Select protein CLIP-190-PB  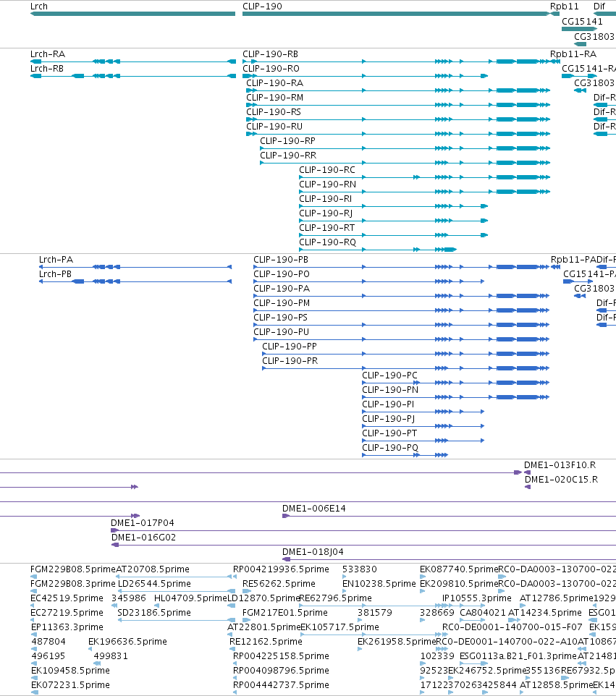[281, 260]
